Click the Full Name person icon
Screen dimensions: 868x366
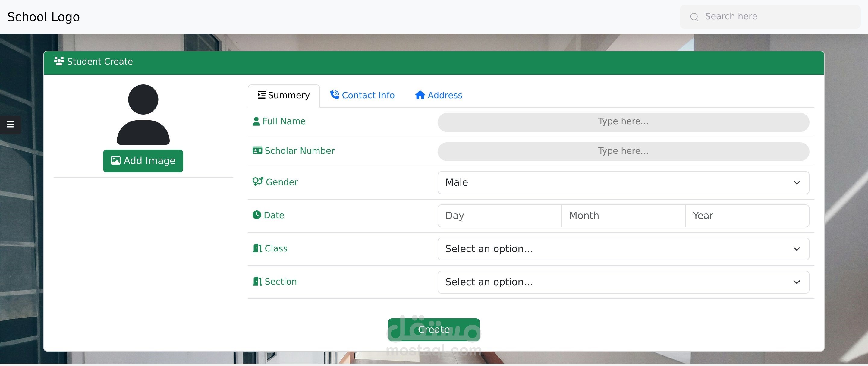click(x=256, y=121)
